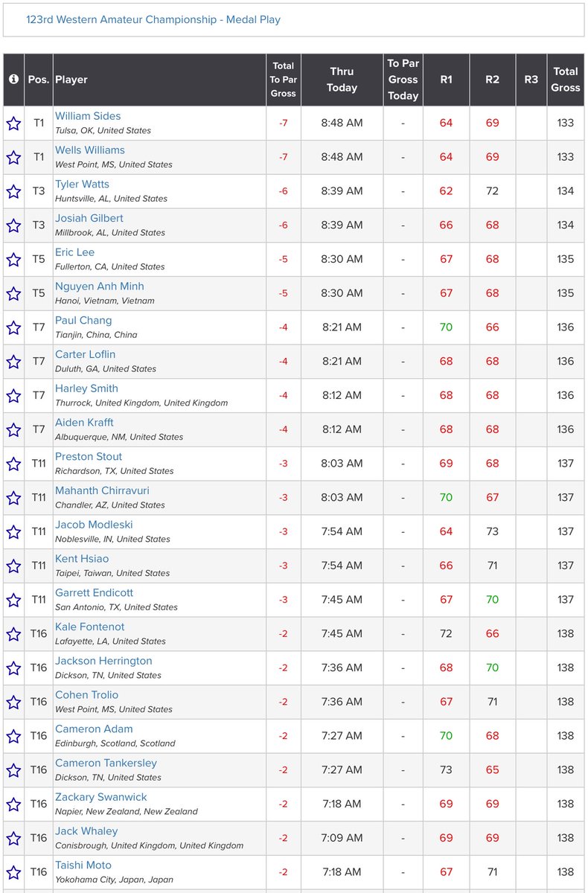Open Garrett Endicott player profile

(x=95, y=593)
